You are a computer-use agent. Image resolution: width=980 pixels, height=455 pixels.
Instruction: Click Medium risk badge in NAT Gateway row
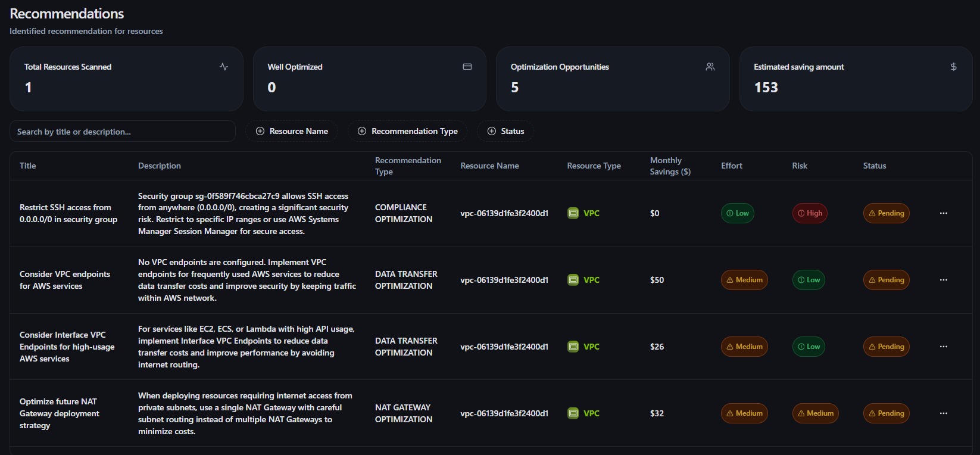coord(816,413)
